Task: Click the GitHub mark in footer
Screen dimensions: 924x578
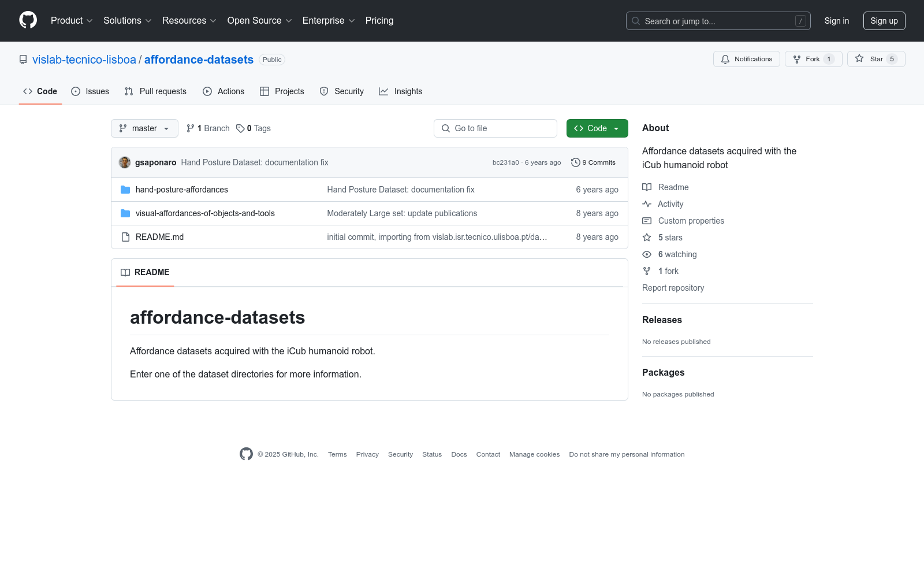Action: 246,454
